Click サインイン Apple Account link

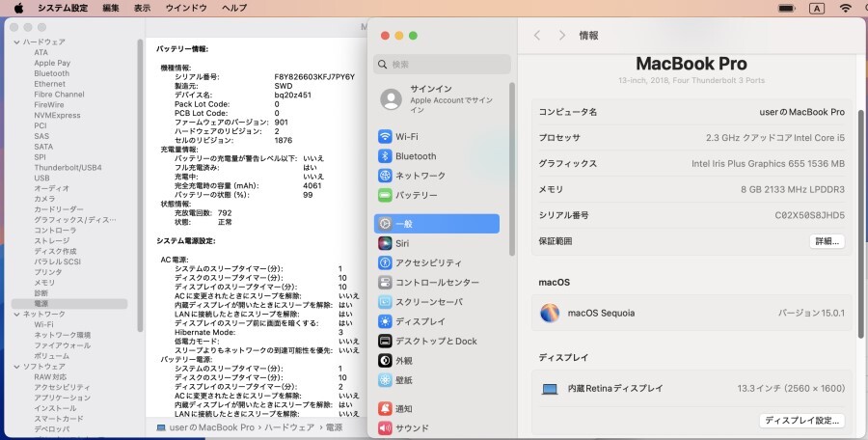[451, 99]
